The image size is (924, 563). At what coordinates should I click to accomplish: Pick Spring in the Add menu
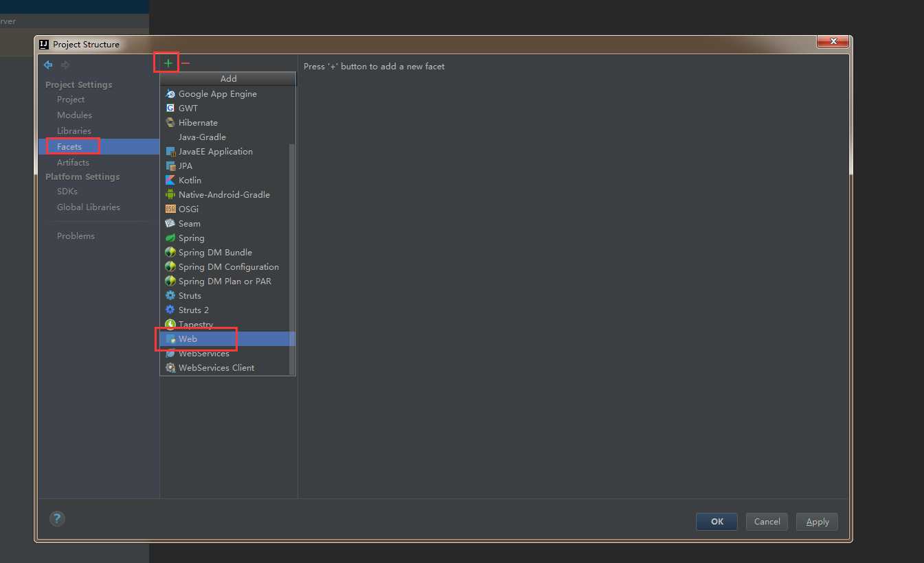coord(224,238)
